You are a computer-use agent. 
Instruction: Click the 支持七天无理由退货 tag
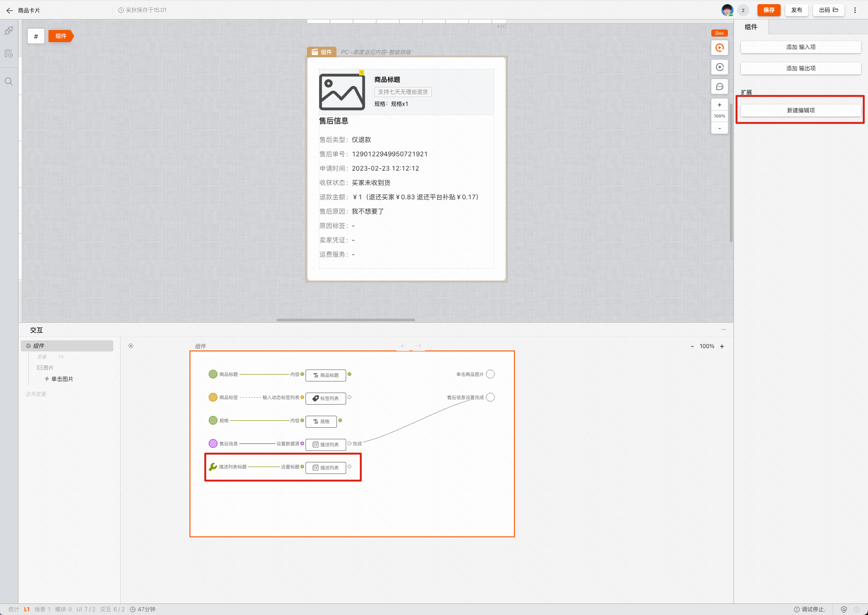(x=403, y=92)
